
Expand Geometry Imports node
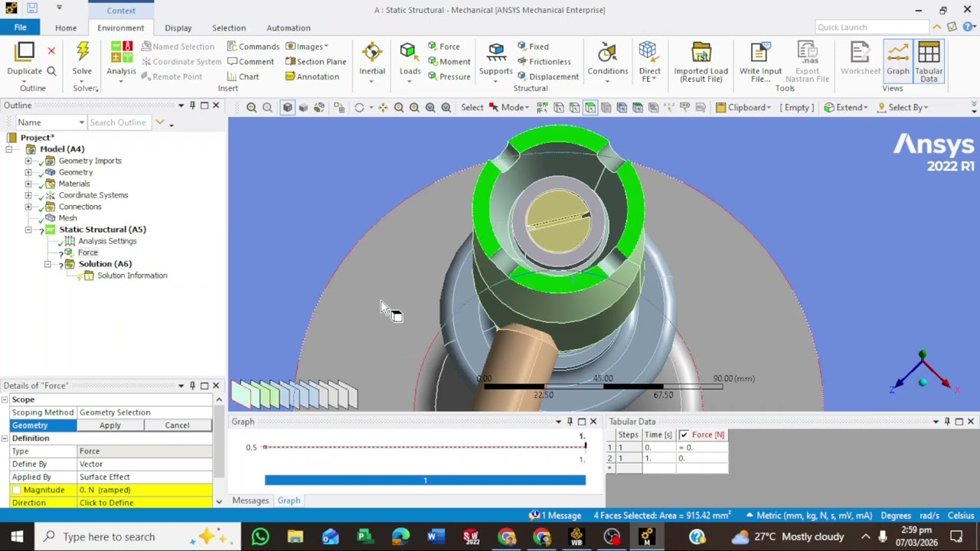tap(28, 161)
